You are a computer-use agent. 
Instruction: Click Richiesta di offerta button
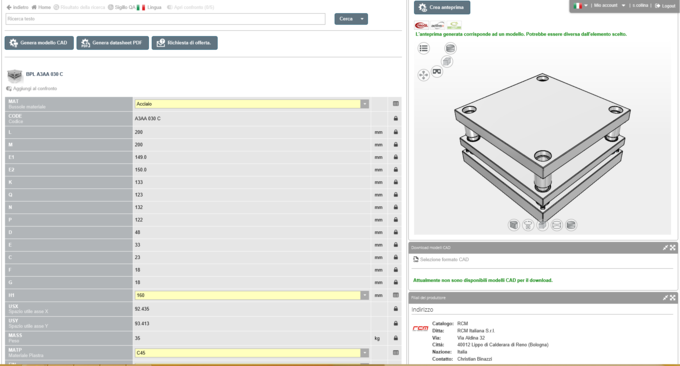(x=184, y=43)
